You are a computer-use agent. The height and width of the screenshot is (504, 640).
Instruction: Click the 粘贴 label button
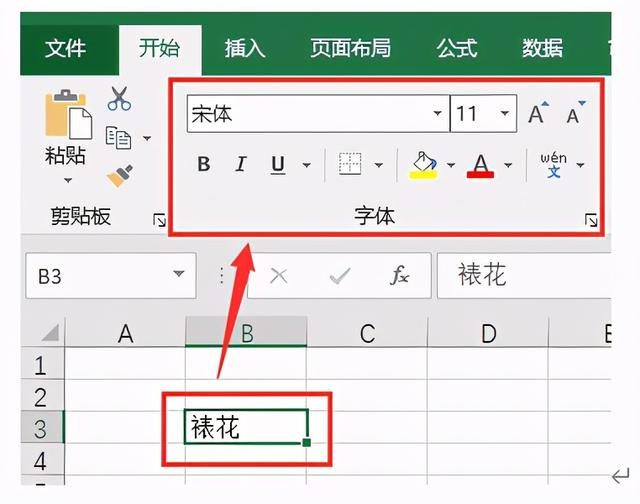pos(65,156)
